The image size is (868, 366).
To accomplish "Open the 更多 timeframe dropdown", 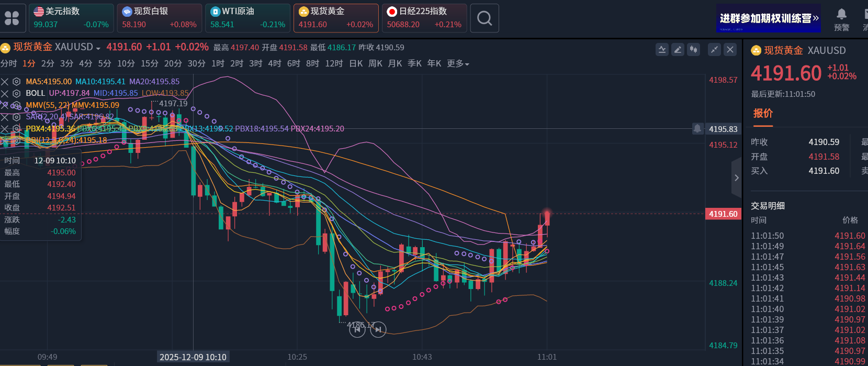I will [458, 64].
